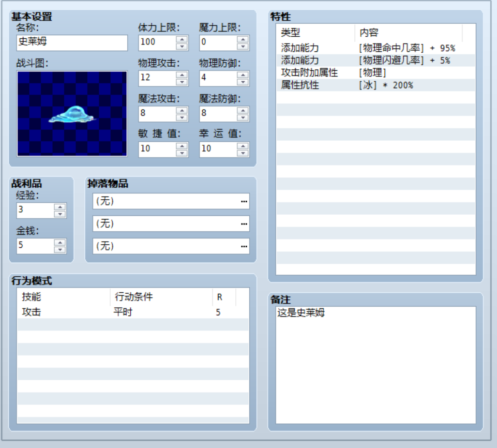Click the 类型 column header in 特性
Screen dimensions: 497x448
pyautogui.click(x=316, y=32)
